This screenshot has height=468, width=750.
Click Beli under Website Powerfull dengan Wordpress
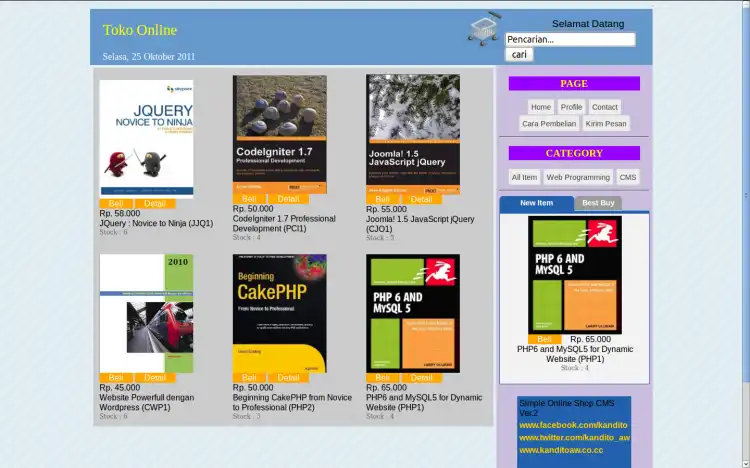click(116, 378)
